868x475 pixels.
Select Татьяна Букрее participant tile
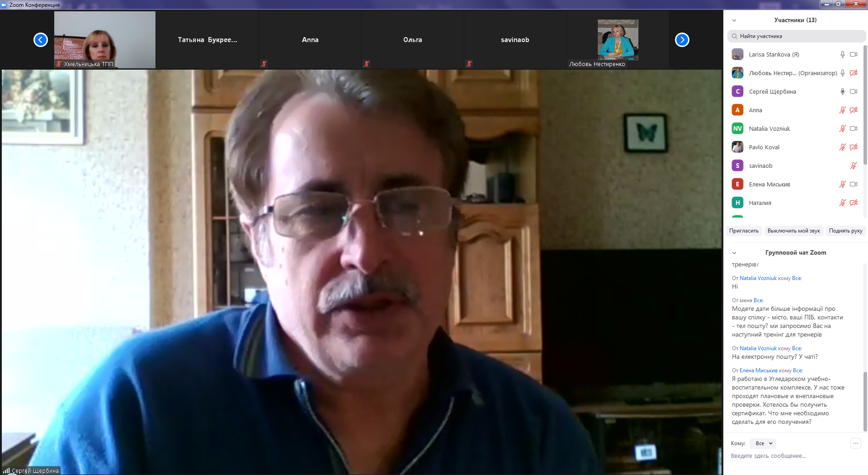[x=208, y=40]
